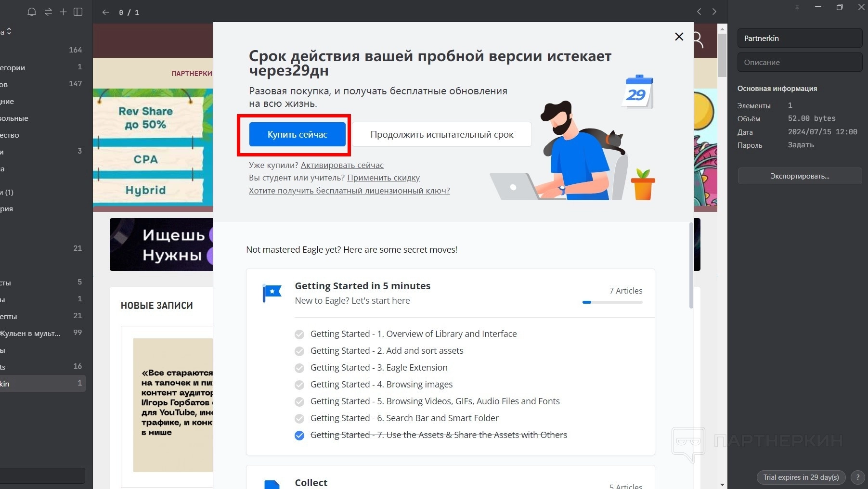Click the preview scrollbar up arrow
This screenshot has height=489, width=868.
(x=722, y=28)
